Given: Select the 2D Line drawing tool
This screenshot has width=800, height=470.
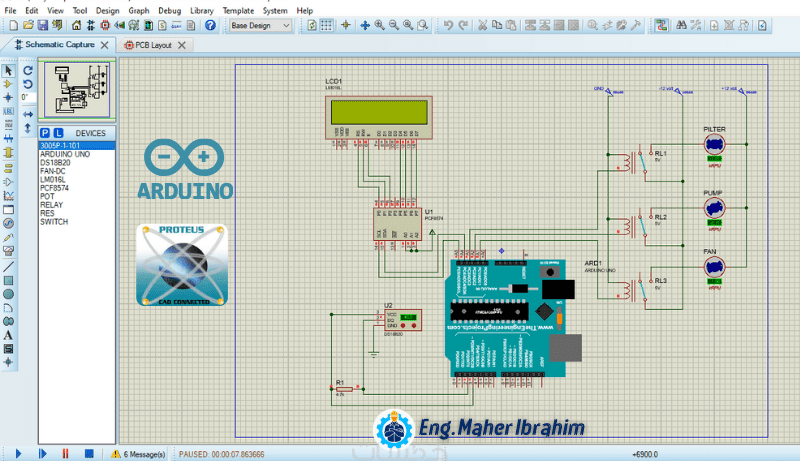Looking at the screenshot, I should (x=8, y=266).
